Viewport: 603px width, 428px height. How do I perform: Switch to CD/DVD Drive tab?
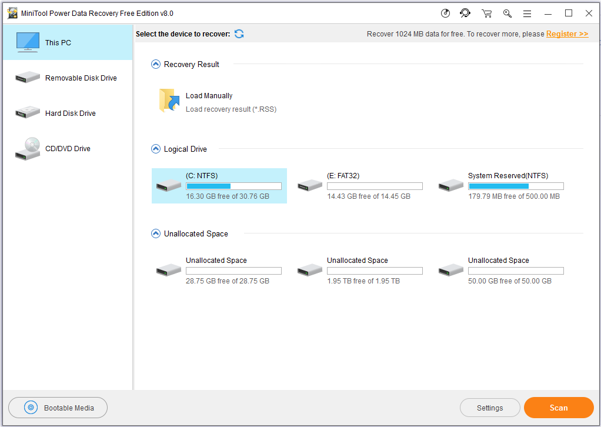[x=68, y=148]
